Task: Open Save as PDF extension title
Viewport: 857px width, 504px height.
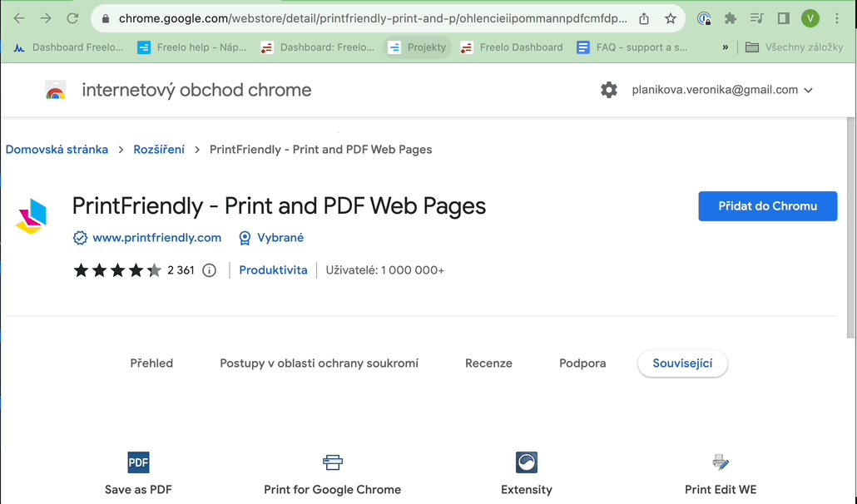Action: click(x=138, y=490)
